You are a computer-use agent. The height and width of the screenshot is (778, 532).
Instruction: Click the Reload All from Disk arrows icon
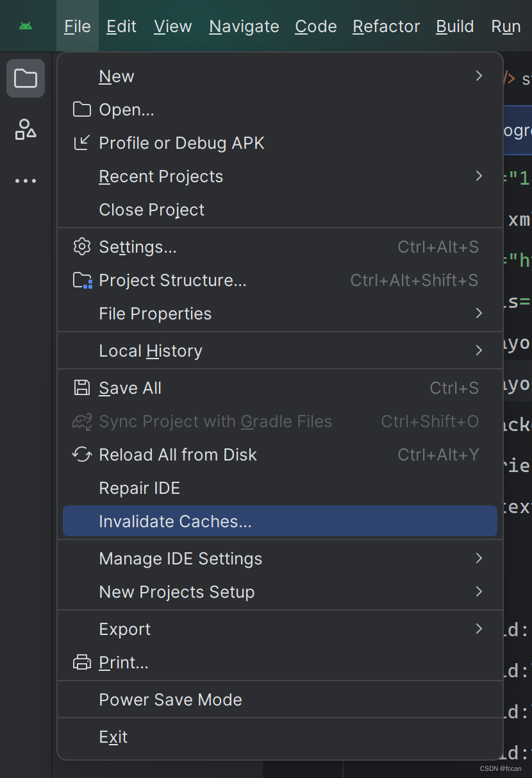82,455
